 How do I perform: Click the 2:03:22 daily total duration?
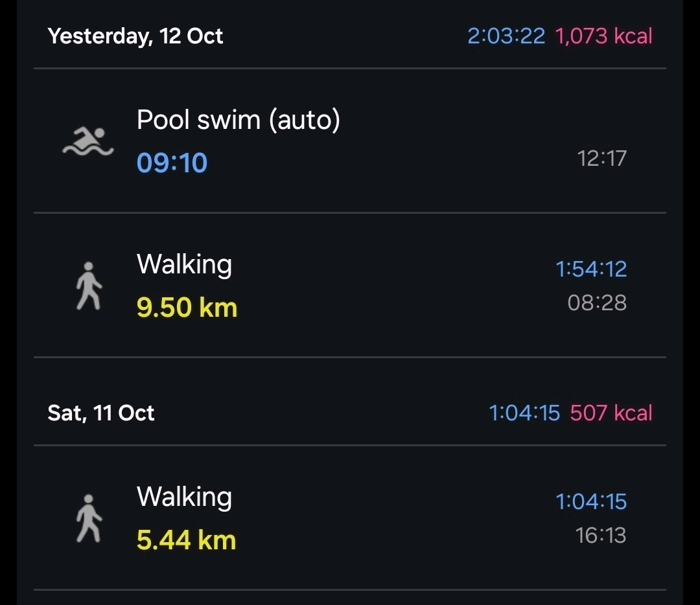pyautogui.click(x=506, y=36)
